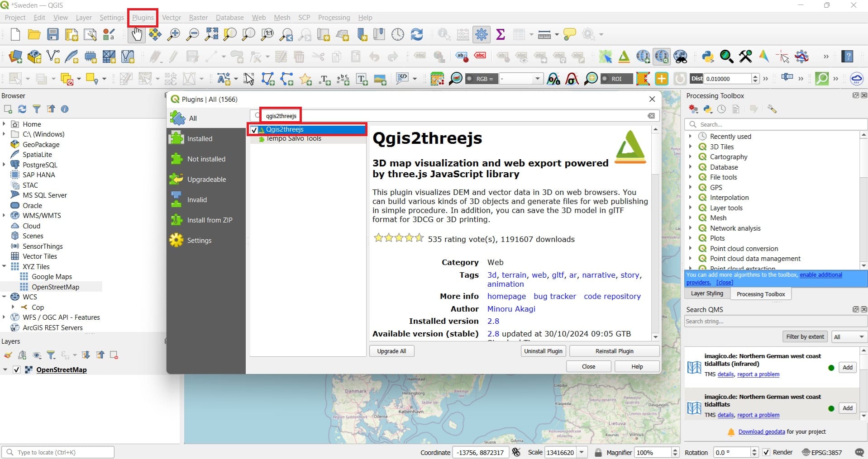This screenshot has height=459, width=868.
Task: Toggle the scale lock icon
Action: [598, 452]
